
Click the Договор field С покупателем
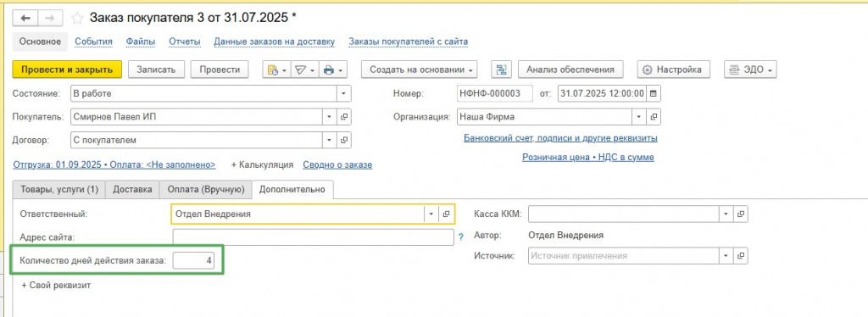coord(197,140)
